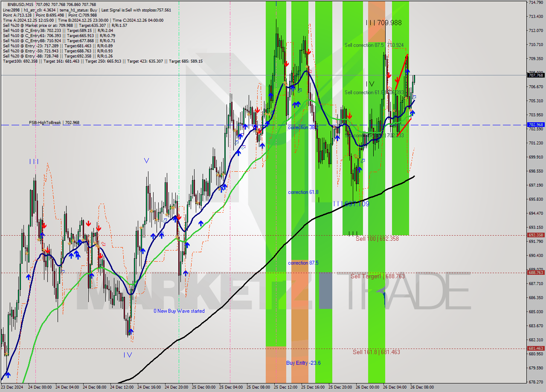Image resolution: width=546 pixels, height=392 pixels.
Task: Click the 'Buy Entry -23.6' label
Action: pyautogui.click(x=303, y=363)
